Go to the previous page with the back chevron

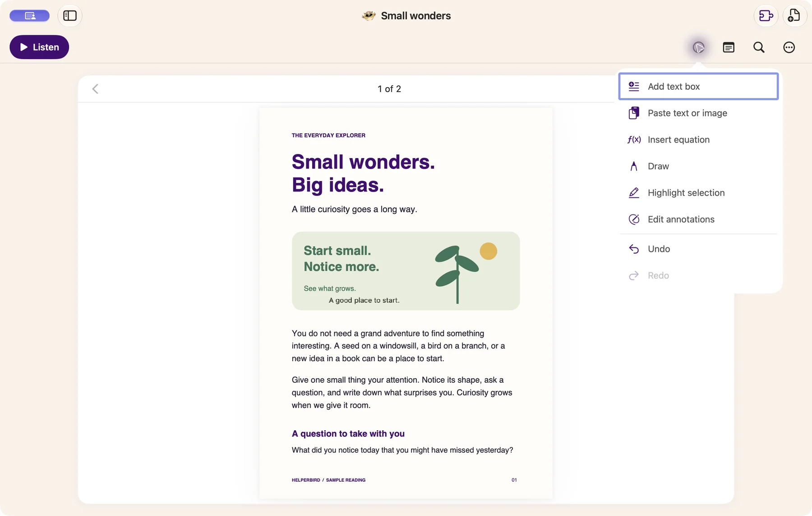click(95, 89)
